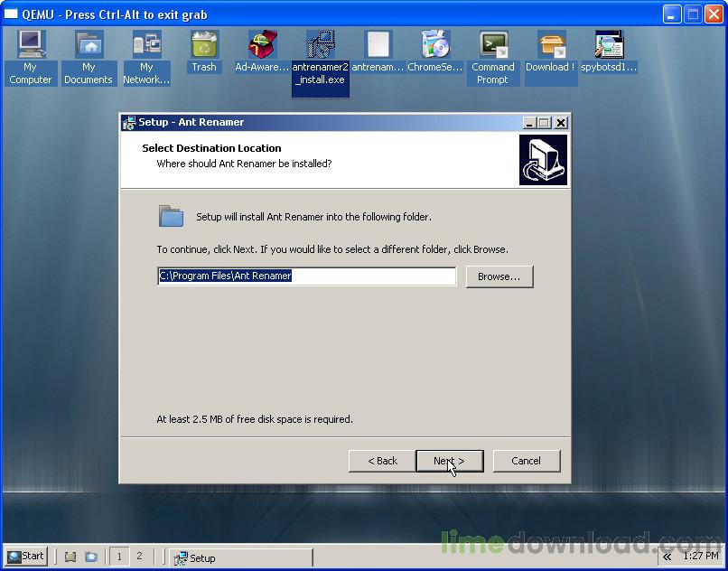Click the second quick launch taskbar icon
Image resolution: width=728 pixels, height=571 pixels.
click(91, 557)
